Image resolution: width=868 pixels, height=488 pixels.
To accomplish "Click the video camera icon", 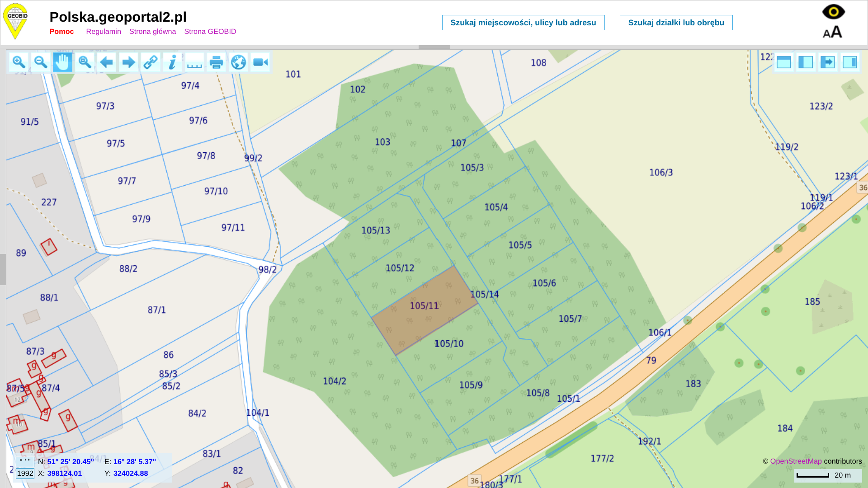I will (260, 62).
